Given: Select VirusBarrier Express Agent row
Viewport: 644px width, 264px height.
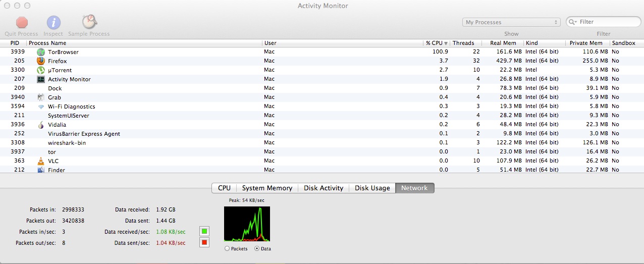Looking at the screenshot, I should click(x=322, y=134).
